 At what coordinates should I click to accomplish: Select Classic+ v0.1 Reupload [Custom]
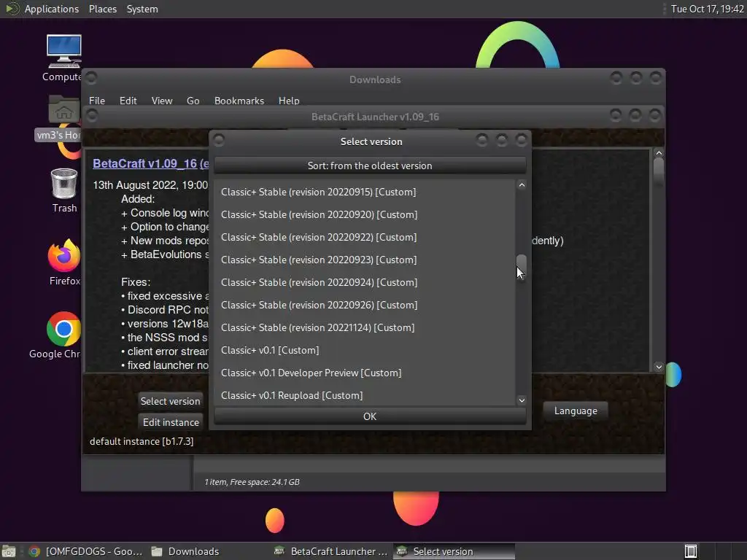click(x=365, y=395)
